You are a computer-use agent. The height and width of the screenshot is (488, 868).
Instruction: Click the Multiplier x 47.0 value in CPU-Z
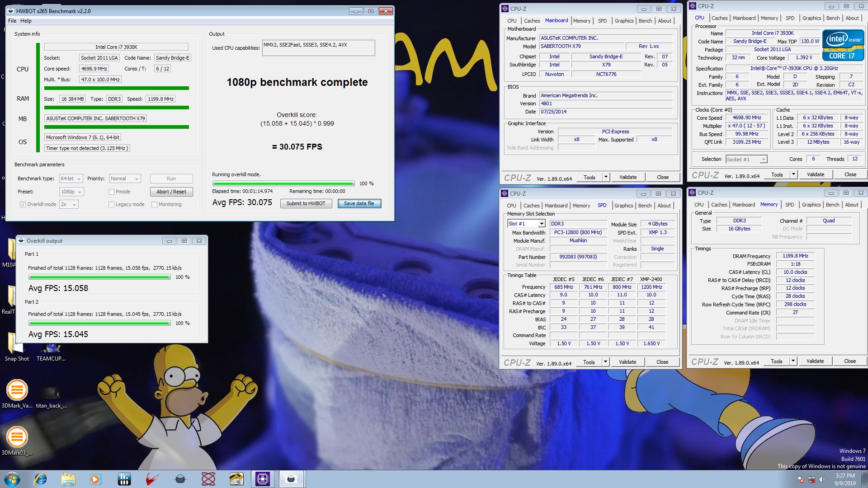746,126
